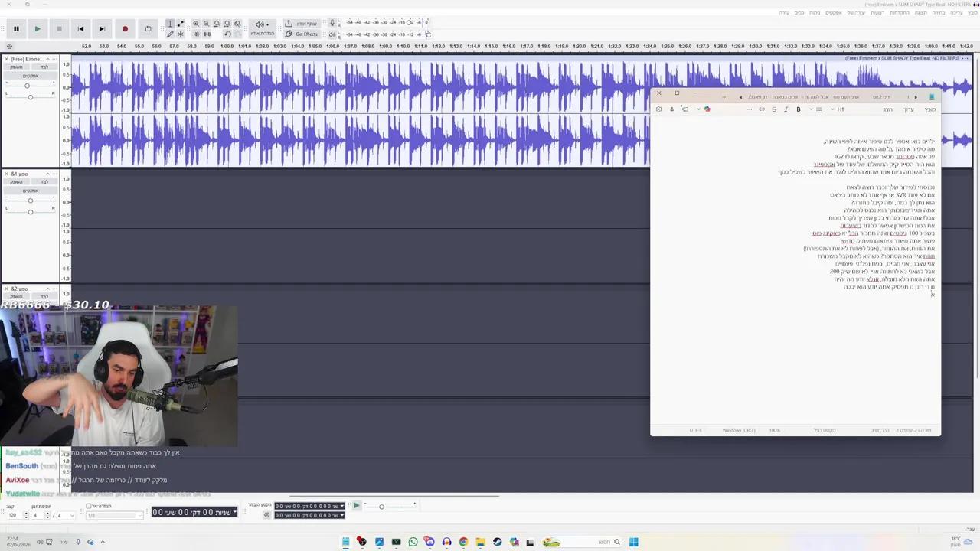Click the Share Audio button

[302, 24]
